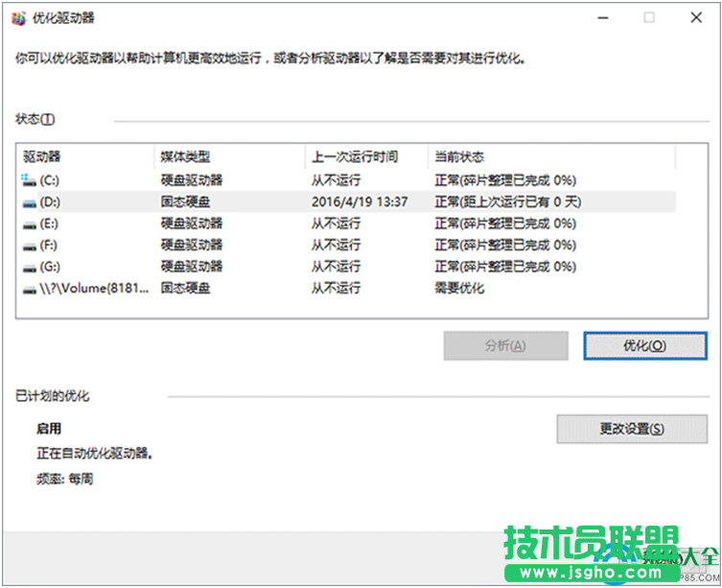Sort by 当前状态 column header

point(552,156)
